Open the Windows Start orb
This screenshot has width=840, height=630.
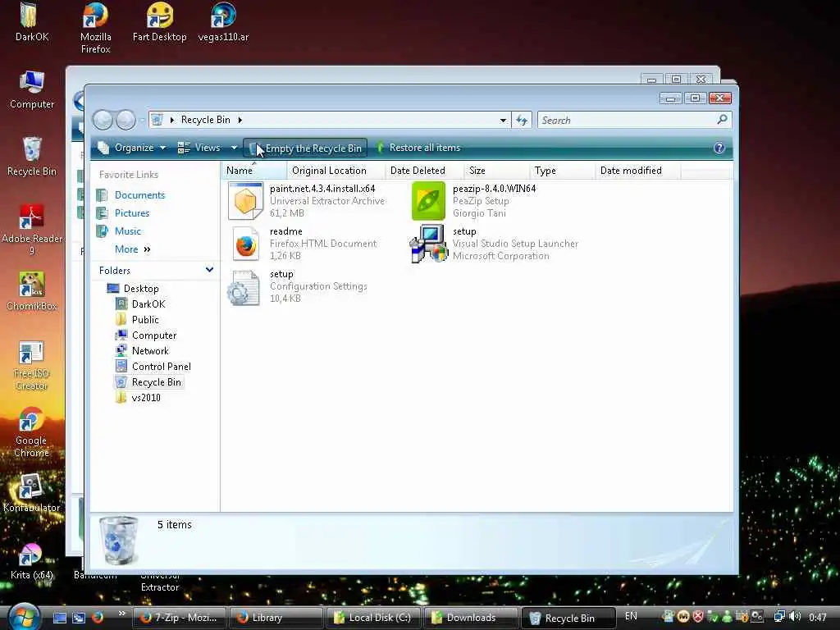tap(25, 616)
